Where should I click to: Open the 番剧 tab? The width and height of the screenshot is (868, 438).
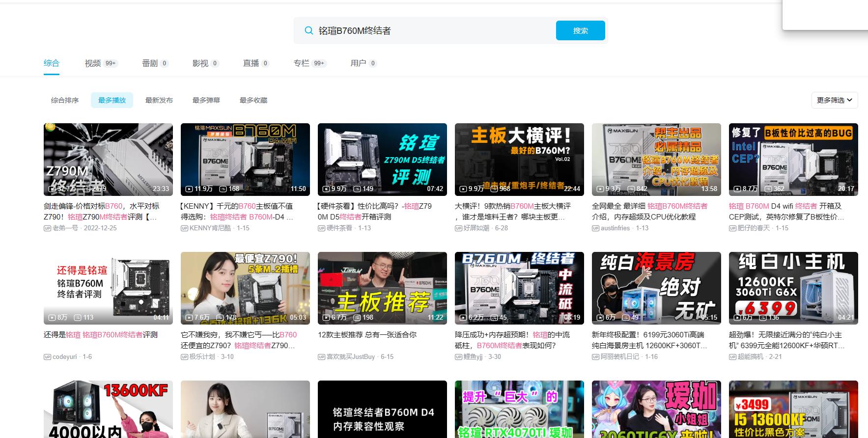pos(155,63)
